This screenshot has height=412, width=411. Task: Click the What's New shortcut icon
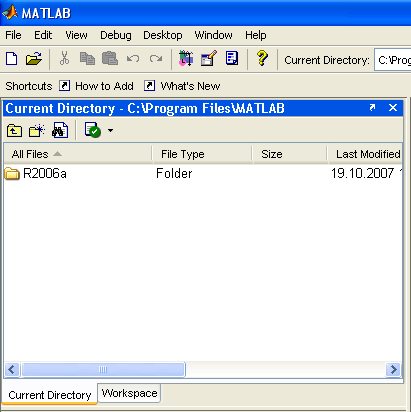[149, 86]
